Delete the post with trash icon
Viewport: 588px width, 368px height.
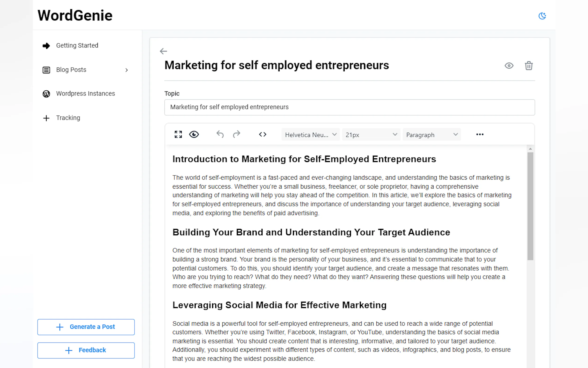tap(529, 66)
